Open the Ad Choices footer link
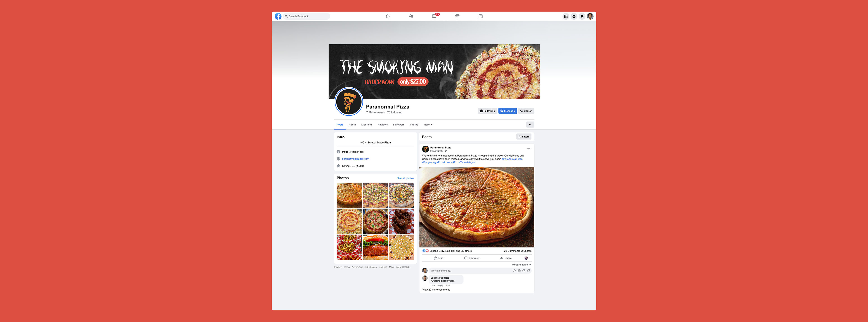Screen dimensions: 868x322 coord(371,267)
